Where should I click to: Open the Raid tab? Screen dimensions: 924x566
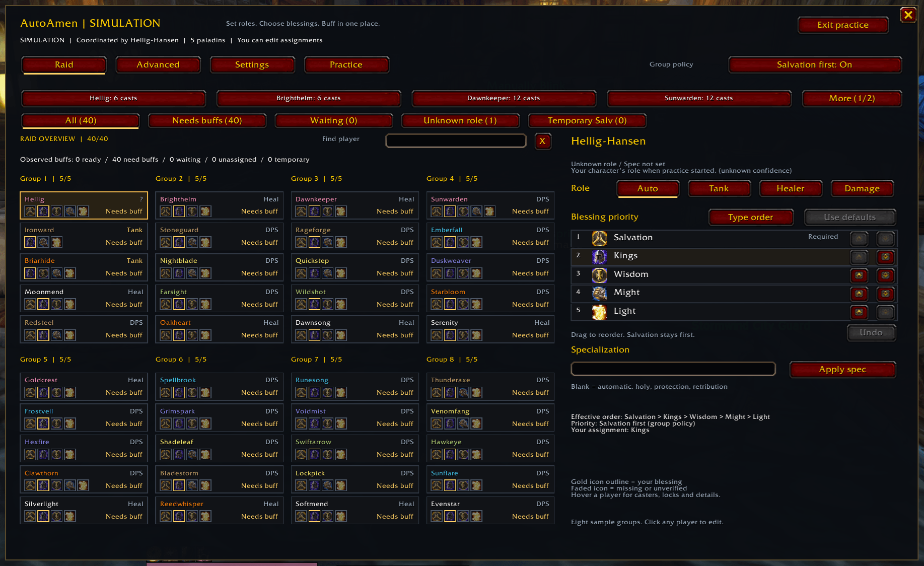(x=64, y=65)
